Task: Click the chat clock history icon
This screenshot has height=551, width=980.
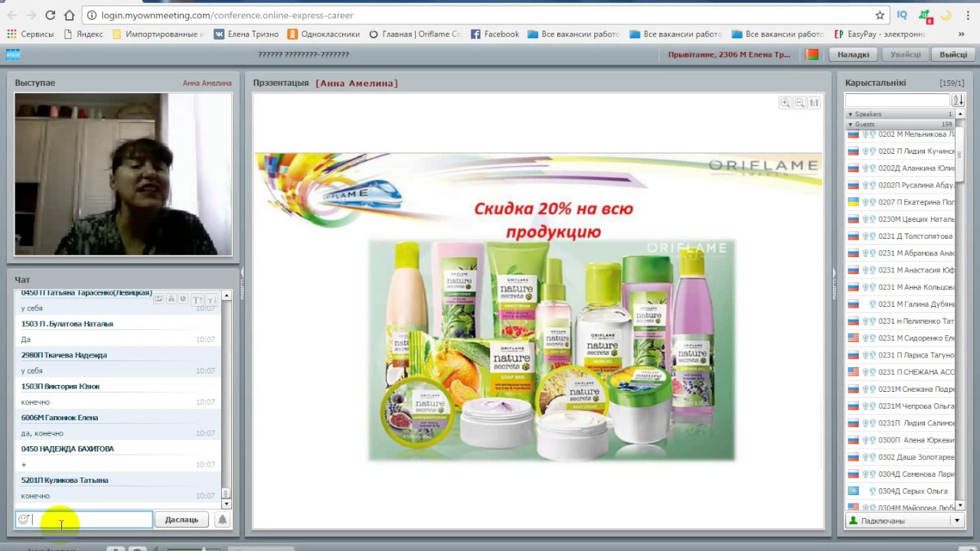Action: click(x=183, y=298)
